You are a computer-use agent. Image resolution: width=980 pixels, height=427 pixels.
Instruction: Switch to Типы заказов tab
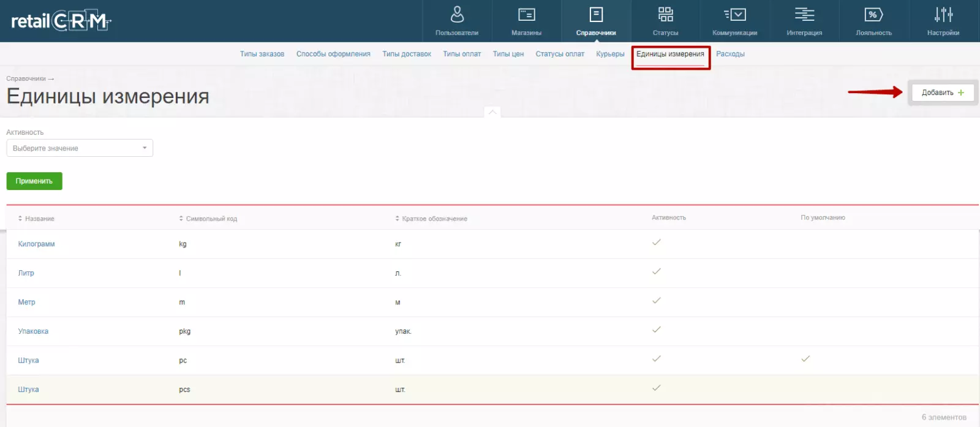pos(262,54)
